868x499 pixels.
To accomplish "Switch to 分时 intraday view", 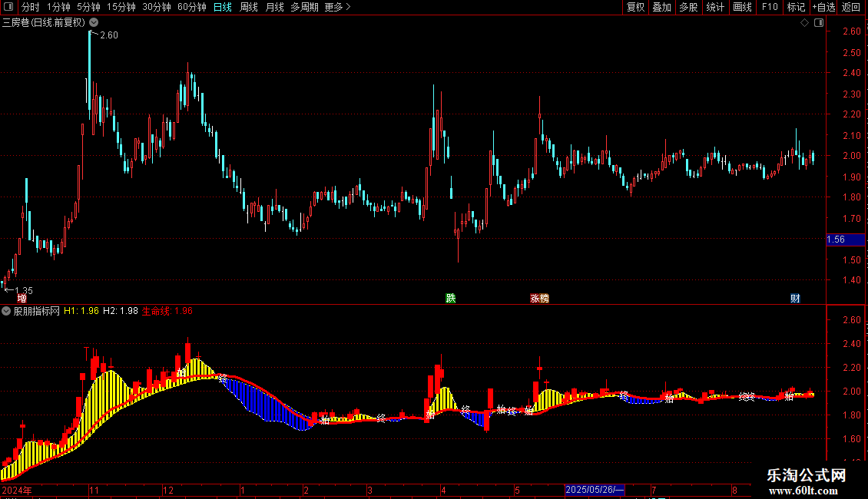I will pyautogui.click(x=30, y=7).
